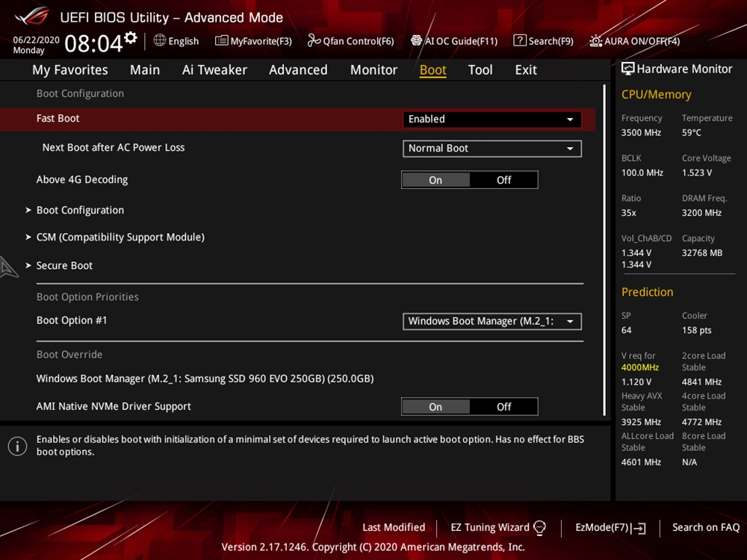The image size is (747, 560).
Task: Set Above 4G Decoding to Off
Action: [503, 180]
